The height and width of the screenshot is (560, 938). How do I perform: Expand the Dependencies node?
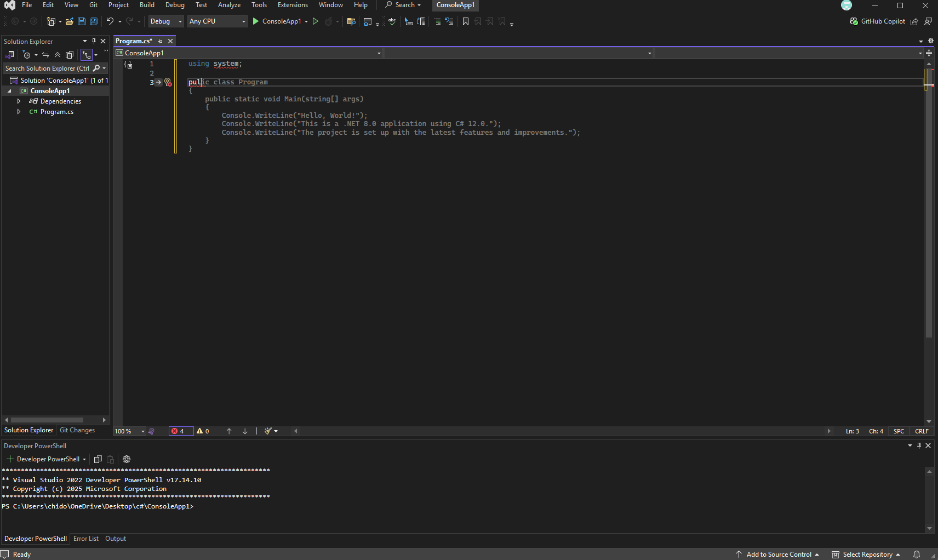[19, 101]
